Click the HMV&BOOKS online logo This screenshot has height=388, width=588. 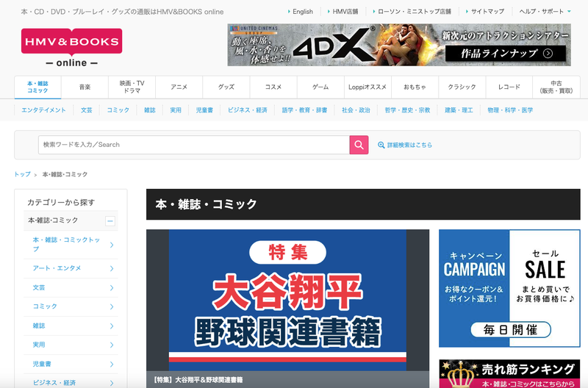[x=71, y=48]
